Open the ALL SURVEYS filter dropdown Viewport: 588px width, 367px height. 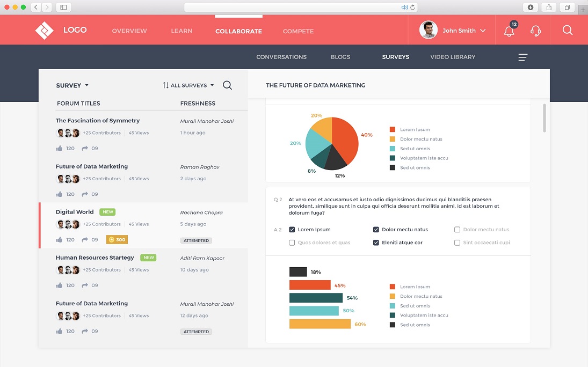[192, 85]
